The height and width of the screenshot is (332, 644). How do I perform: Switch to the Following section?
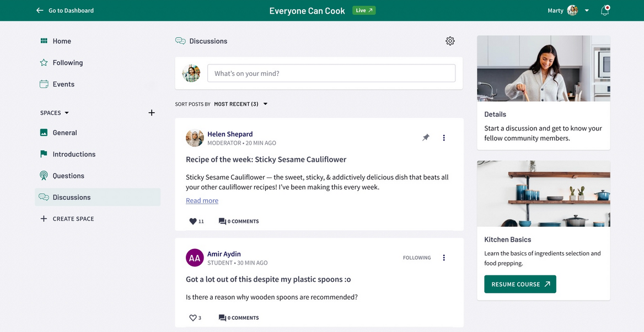coord(68,62)
